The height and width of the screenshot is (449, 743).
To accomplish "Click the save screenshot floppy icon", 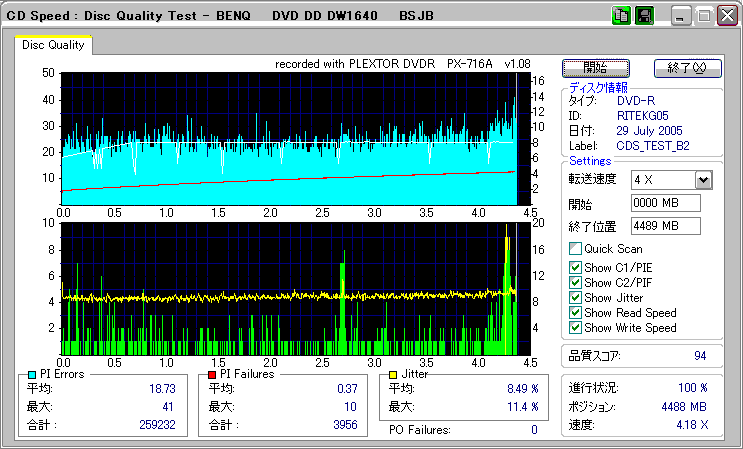I will tap(644, 16).
